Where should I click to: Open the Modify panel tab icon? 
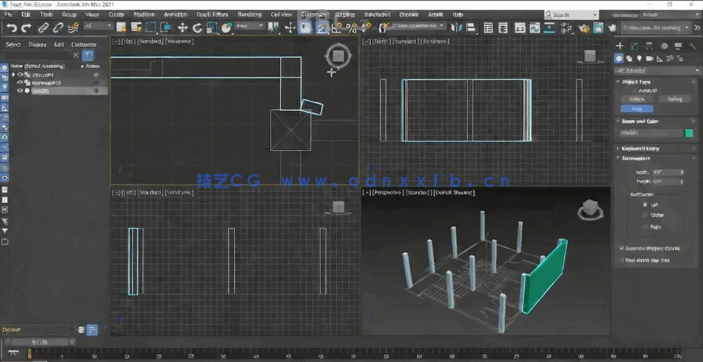pyautogui.click(x=634, y=46)
